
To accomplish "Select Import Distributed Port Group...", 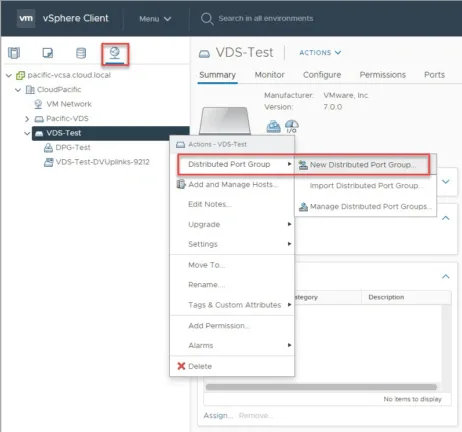I will 366,186.
